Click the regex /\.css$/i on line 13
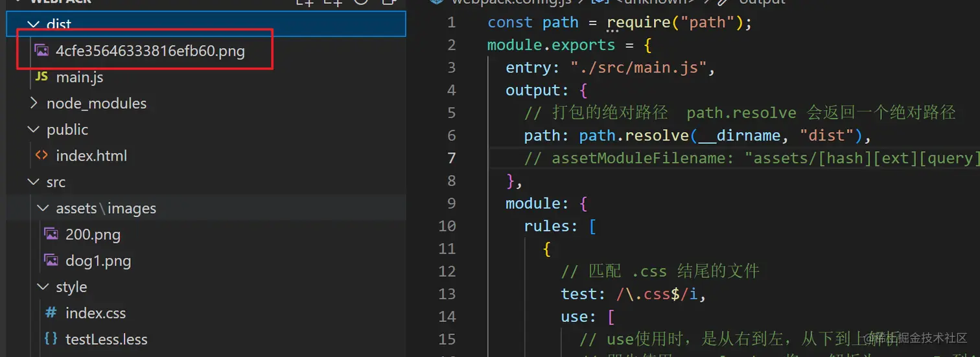The height and width of the screenshot is (357, 980). click(657, 295)
